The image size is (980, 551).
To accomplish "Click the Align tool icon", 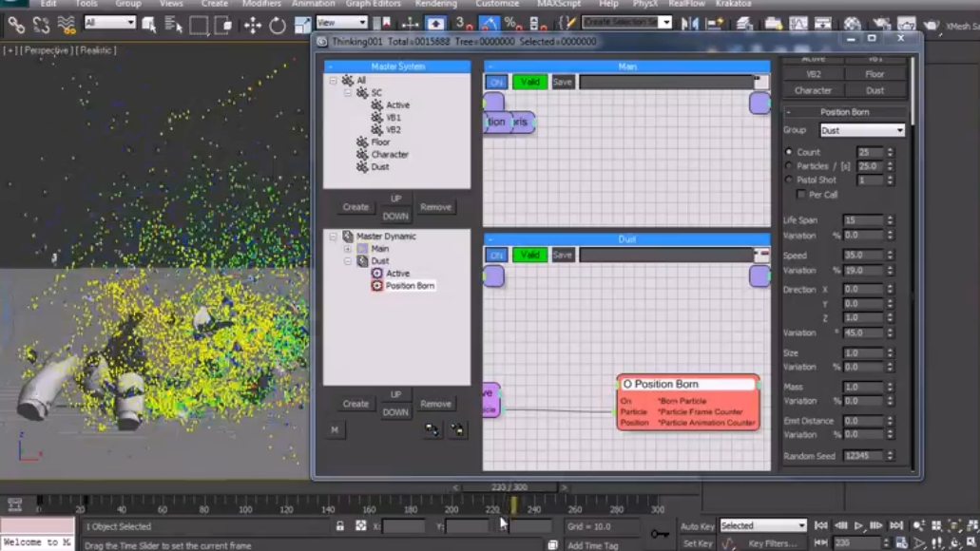I will [715, 24].
